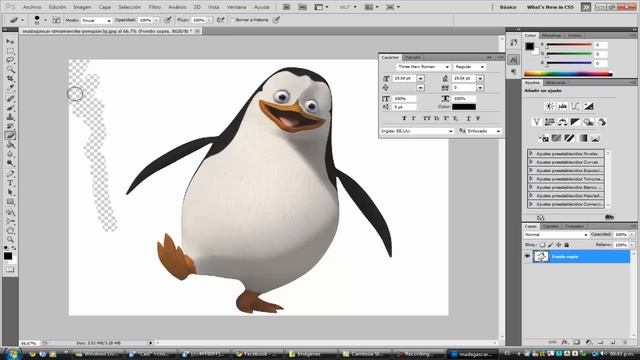640x360 pixels.
Task: Open the Modo Pincel dropdown
Action: click(x=96, y=20)
